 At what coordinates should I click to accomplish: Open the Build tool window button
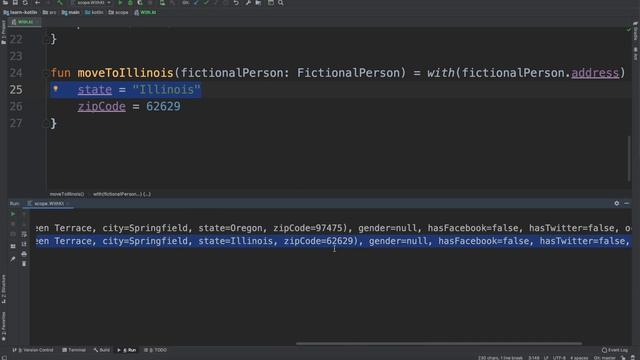coord(102,350)
